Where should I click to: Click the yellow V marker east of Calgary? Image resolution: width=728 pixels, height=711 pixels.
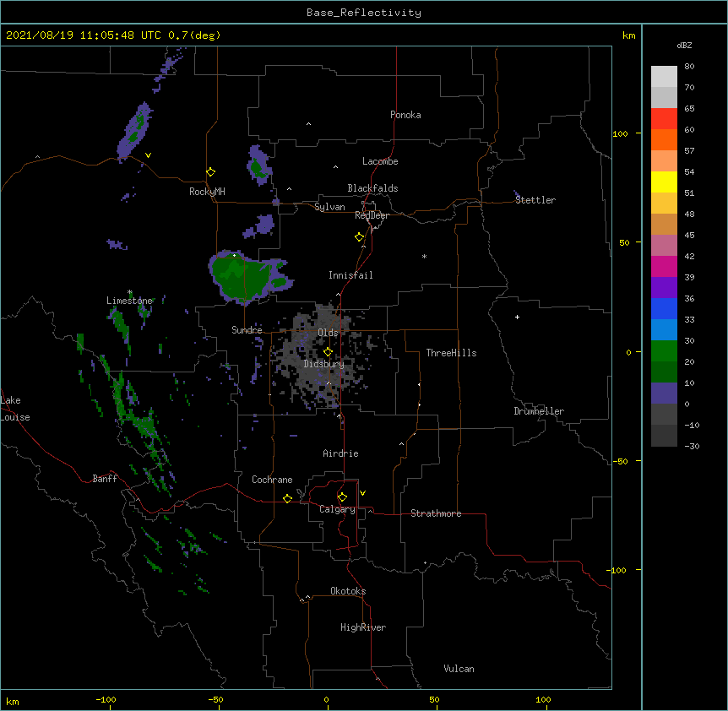point(362,493)
